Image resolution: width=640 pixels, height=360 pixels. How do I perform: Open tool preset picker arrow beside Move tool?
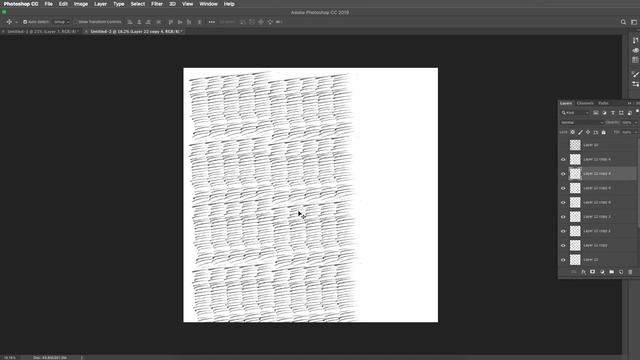16,22
